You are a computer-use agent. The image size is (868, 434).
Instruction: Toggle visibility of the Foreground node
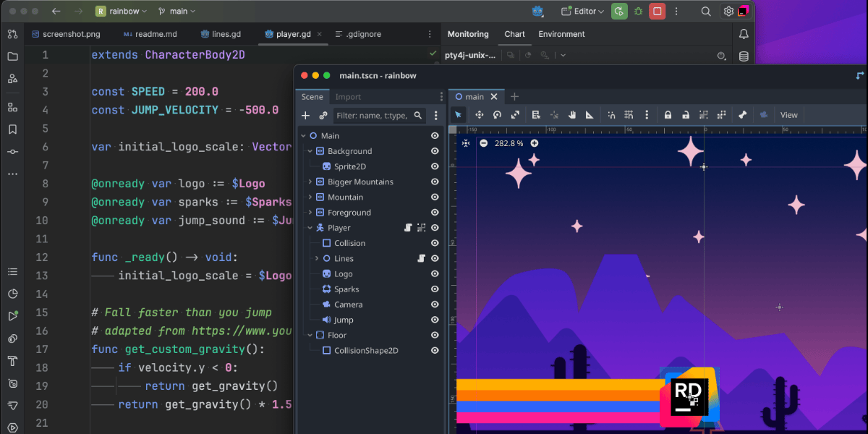click(x=435, y=213)
